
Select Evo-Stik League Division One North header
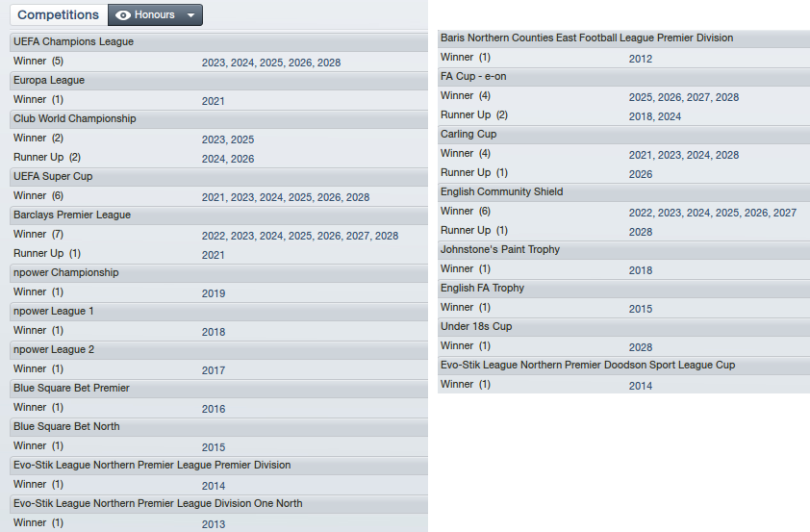(218, 503)
